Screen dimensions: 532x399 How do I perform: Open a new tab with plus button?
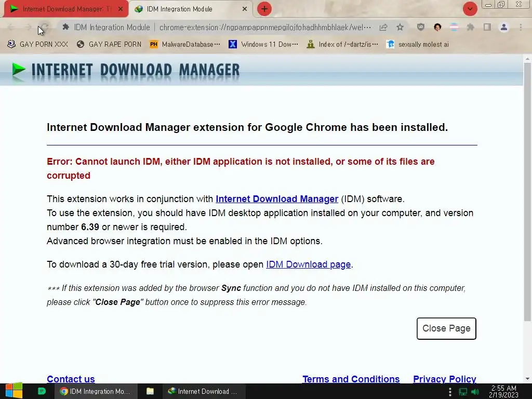click(264, 9)
